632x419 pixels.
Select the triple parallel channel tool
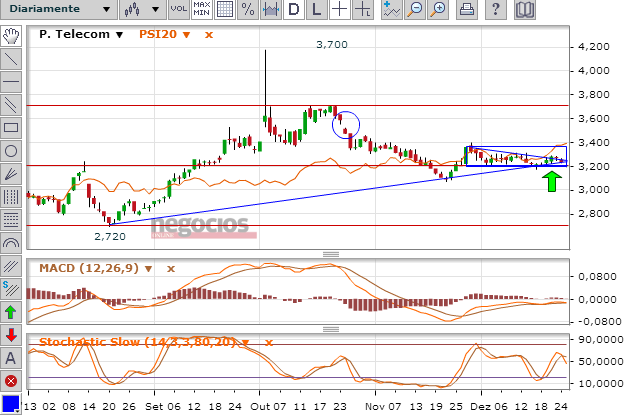(x=11, y=266)
